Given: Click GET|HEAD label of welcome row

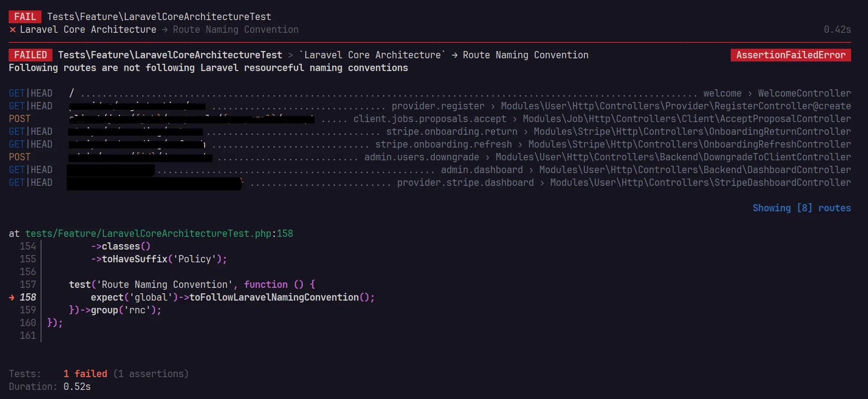Looking at the screenshot, I should coord(31,93).
